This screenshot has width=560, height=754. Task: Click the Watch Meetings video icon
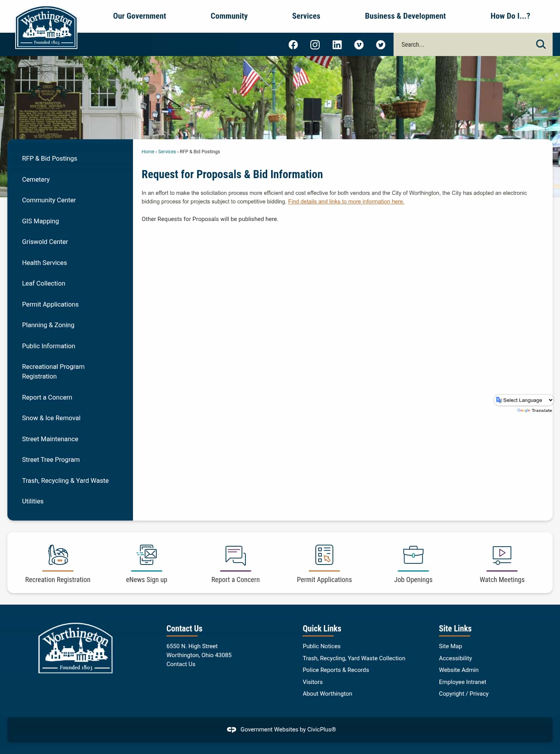point(502,555)
